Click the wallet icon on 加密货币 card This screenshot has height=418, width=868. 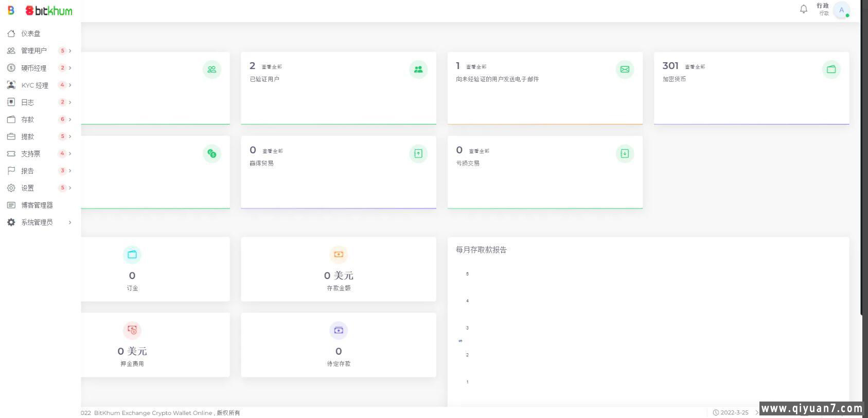[831, 69]
